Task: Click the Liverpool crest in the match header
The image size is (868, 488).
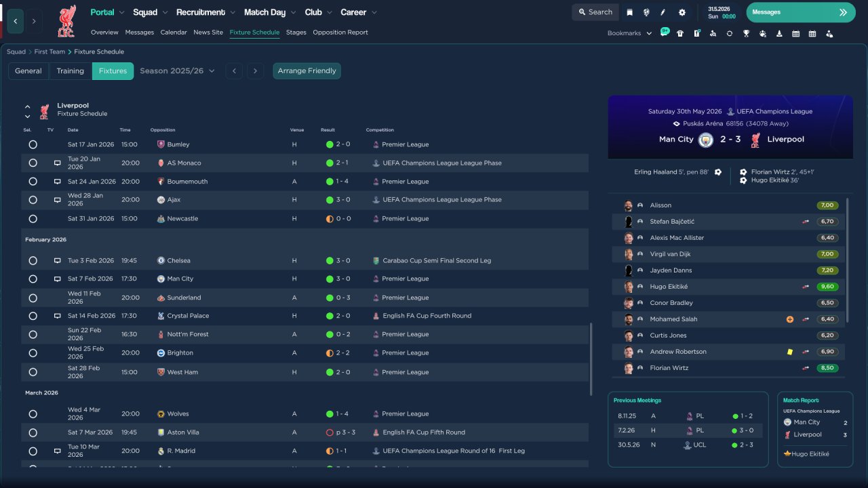Action: tap(755, 140)
